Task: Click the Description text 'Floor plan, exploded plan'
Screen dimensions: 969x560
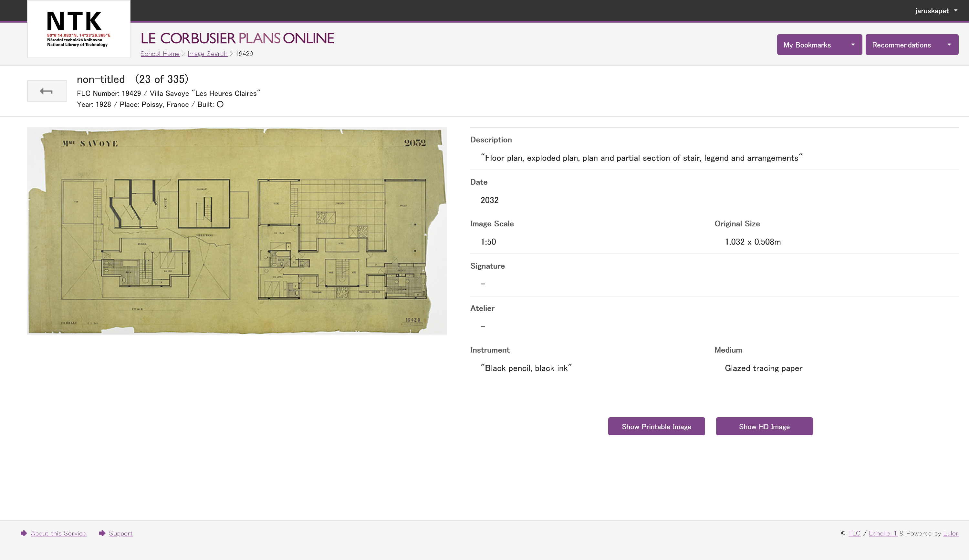Action: click(x=641, y=158)
